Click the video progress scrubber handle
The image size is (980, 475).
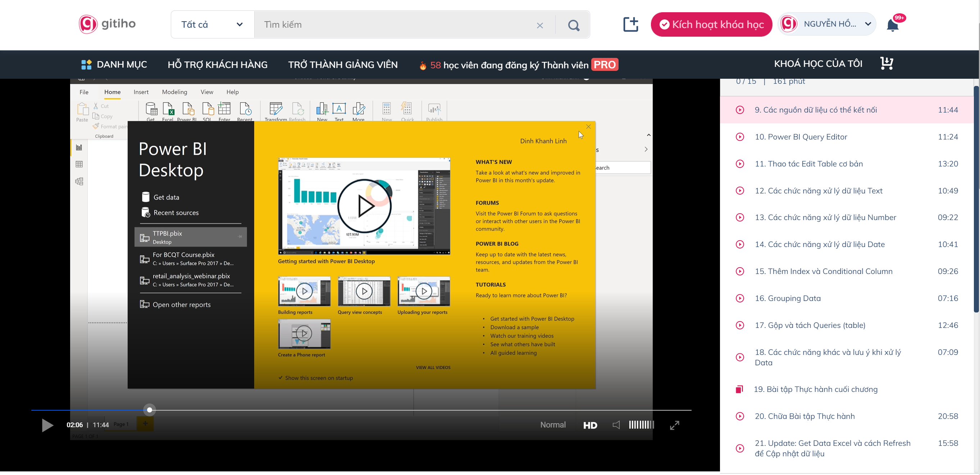150,410
